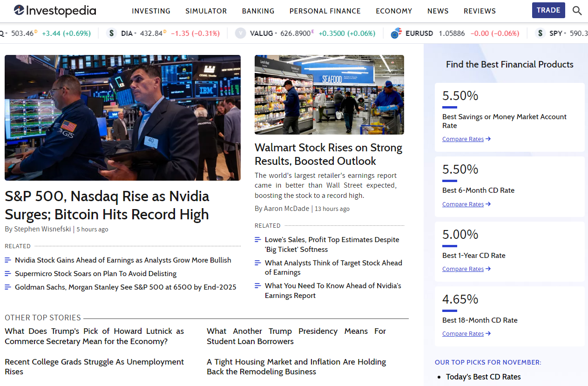588x386 pixels.
Task: Click list icon beside Goldman Sachs article
Action: click(x=8, y=287)
